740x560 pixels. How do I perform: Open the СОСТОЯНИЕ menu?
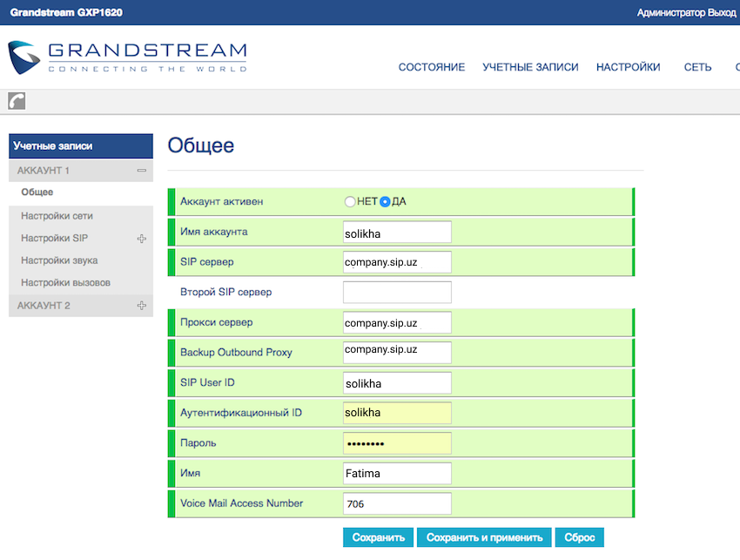tap(431, 67)
